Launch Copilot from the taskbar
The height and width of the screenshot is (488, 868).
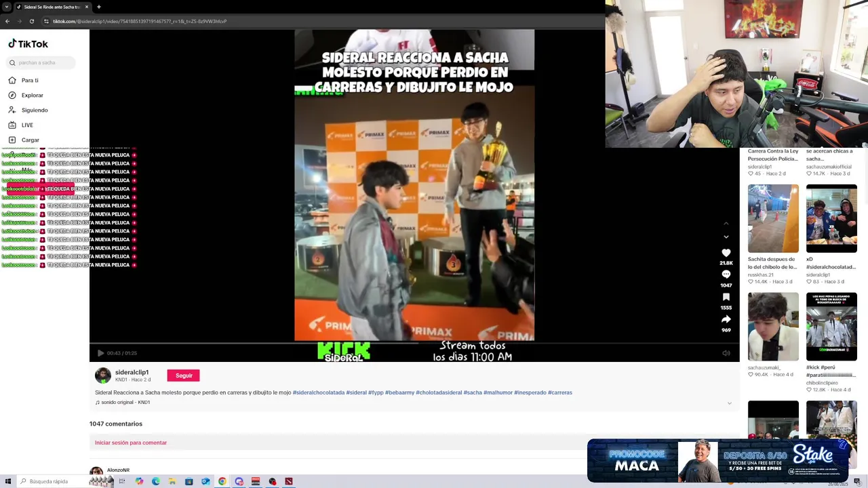click(x=139, y=481)
